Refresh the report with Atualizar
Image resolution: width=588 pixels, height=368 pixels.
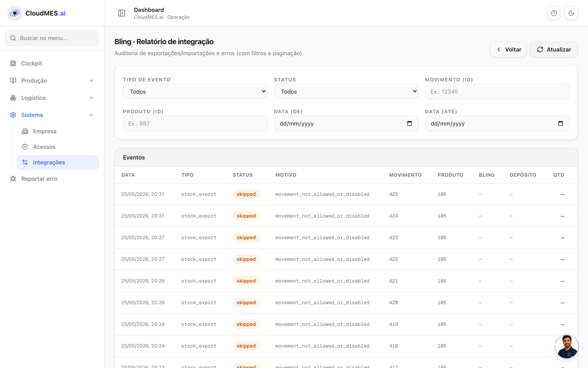pyautogui.click(x=554, y=49)
